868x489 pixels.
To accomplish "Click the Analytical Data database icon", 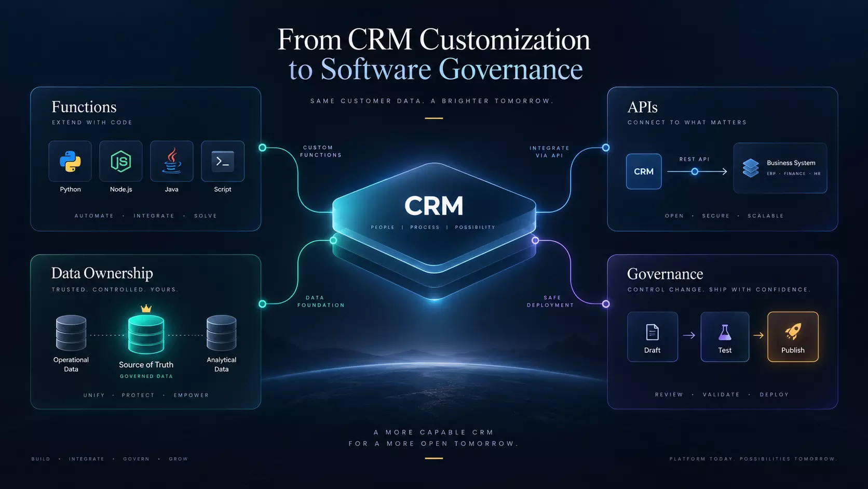I will click(222, 333).
